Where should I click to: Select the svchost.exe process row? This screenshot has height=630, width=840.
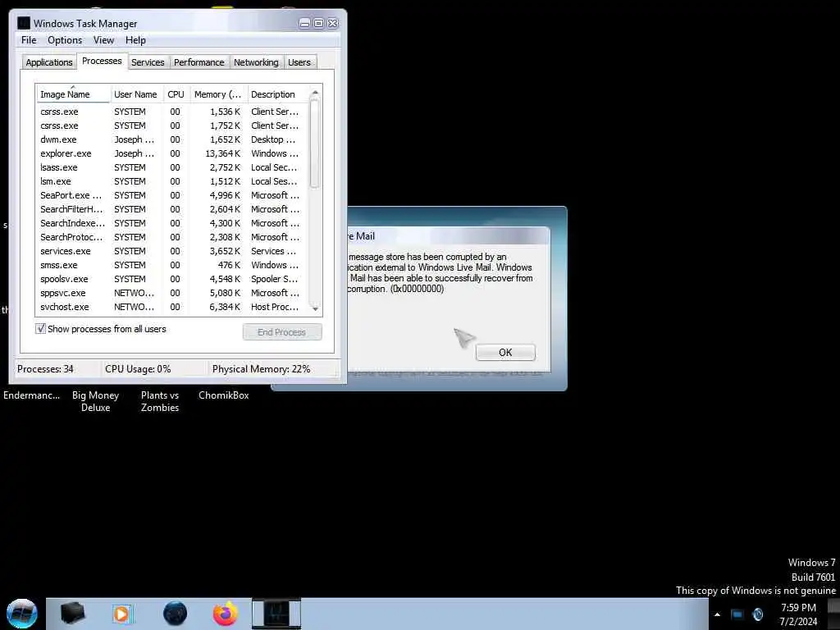coord(171,307)
